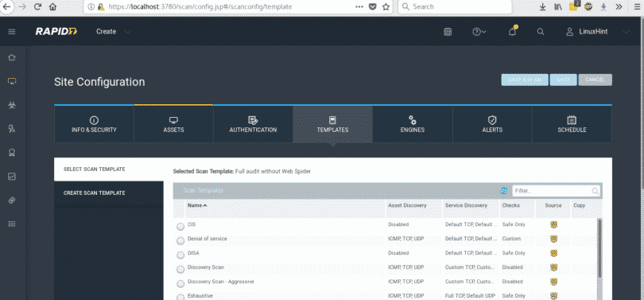Open Administration list icon in sidebar
Image resolution: width=644 pixels, height=300 pixels.
coord(12,224)
